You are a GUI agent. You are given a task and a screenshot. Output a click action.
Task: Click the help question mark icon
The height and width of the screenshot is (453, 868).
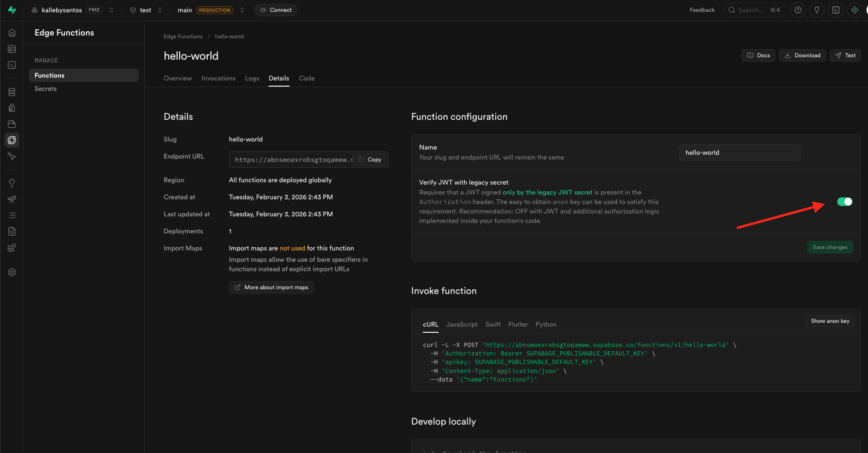pyautogui.click(x=798, y=10)
